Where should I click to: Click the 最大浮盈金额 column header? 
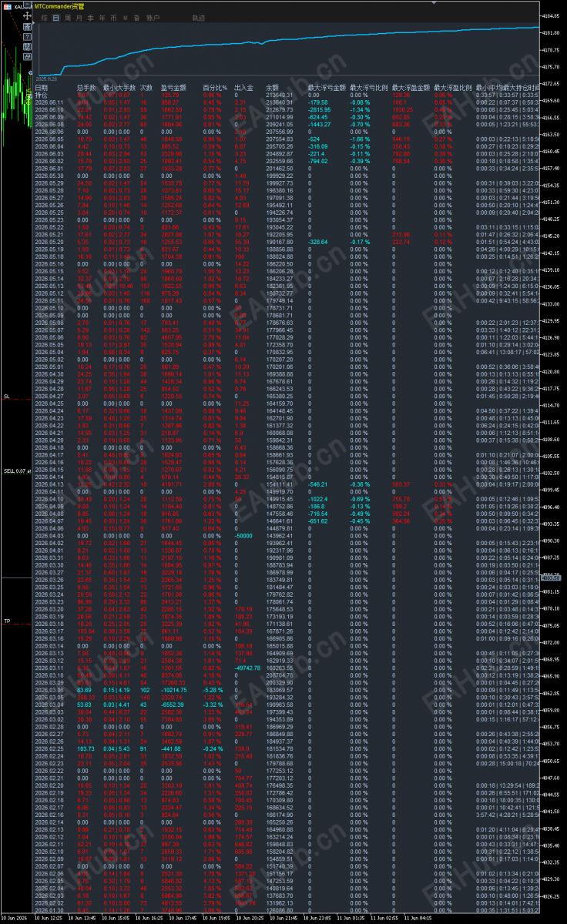tap(411, 88)
